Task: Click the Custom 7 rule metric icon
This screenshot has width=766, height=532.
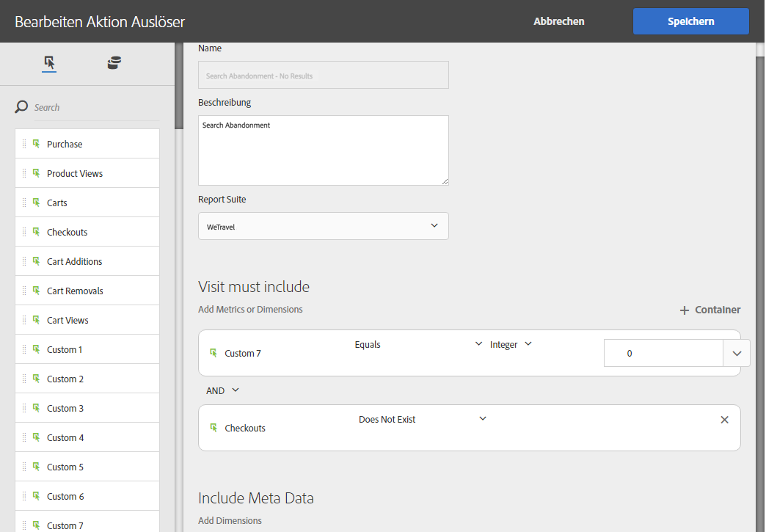Action: [x=214, y=353]
